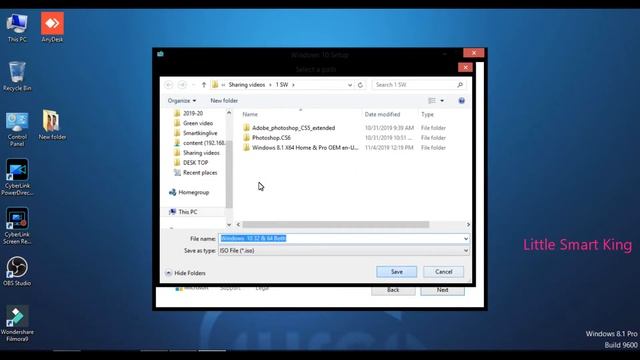The width and height of the screenshot is (640, 360).
Task: Open the Help icon in dialog toolbar
Action: point(461,101)
